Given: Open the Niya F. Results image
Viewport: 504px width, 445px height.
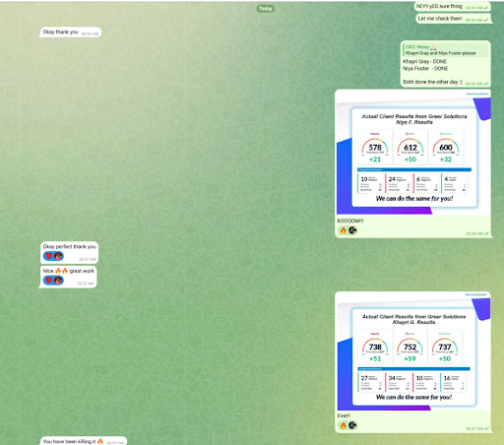Looking at the screenshot, I should [x=413, y=153].
